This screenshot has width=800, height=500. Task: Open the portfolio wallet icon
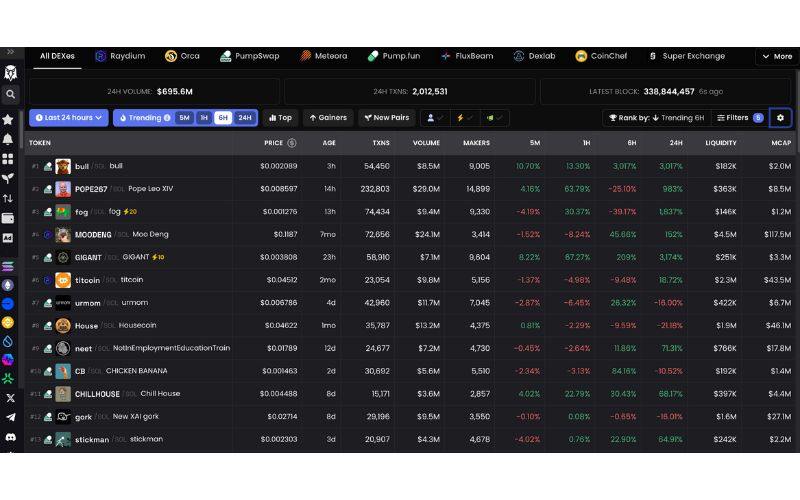(x=8, y=218)
